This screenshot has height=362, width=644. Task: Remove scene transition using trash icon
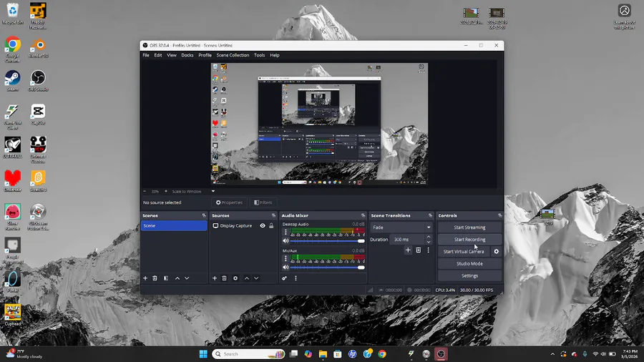tap(418, 250)
